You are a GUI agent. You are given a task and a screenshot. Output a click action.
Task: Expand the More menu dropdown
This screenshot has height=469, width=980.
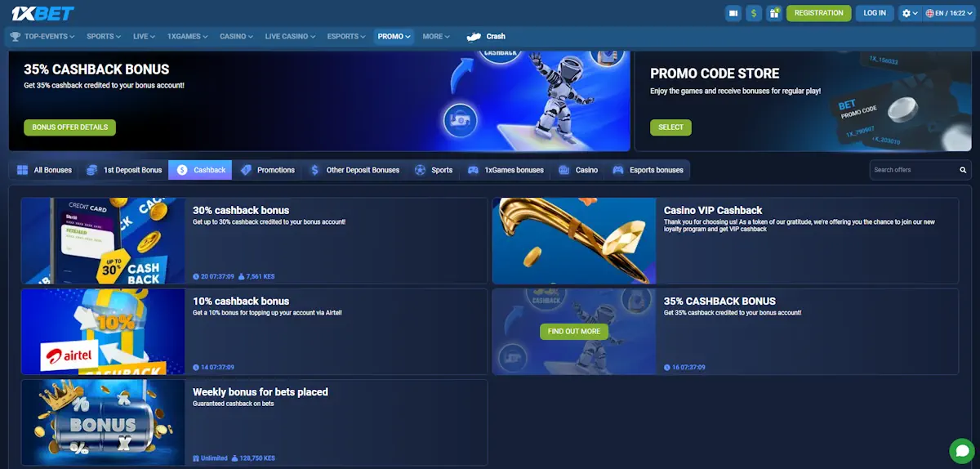tap(436, 36)
